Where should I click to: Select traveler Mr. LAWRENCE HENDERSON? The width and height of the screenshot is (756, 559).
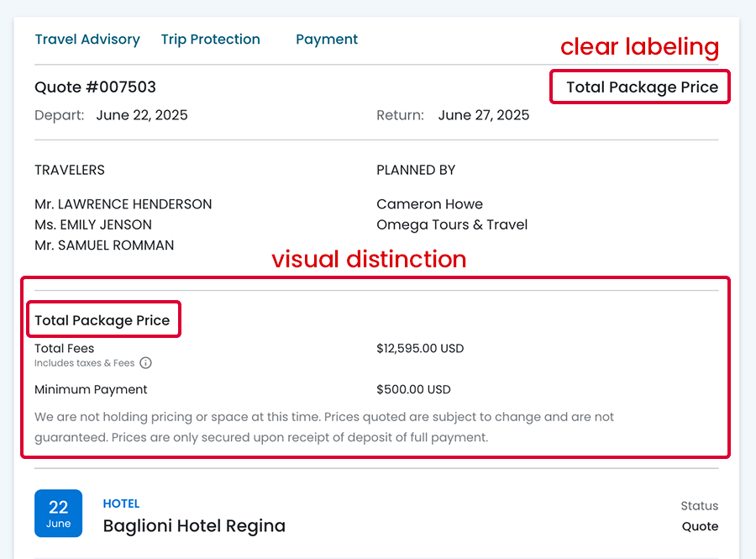click(123, 204)
